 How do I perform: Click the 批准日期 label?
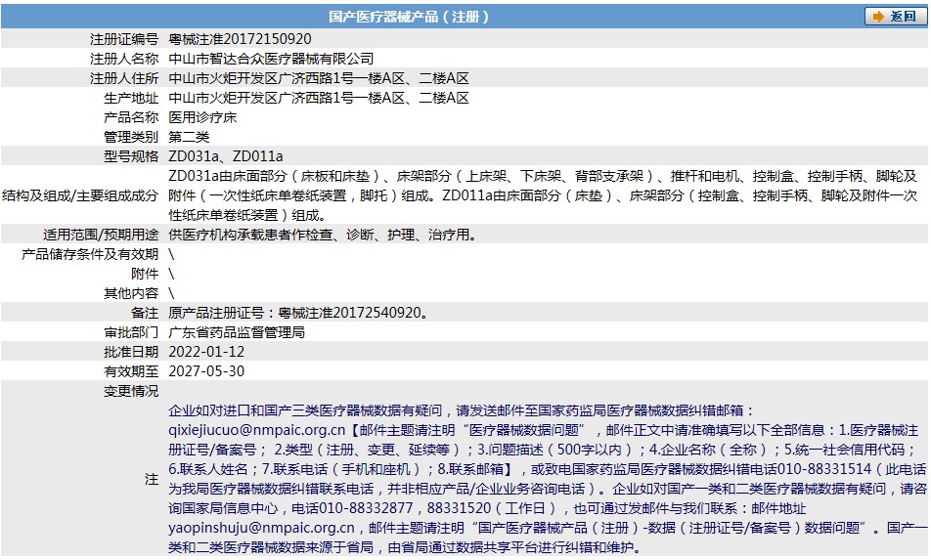click(131, 353)
